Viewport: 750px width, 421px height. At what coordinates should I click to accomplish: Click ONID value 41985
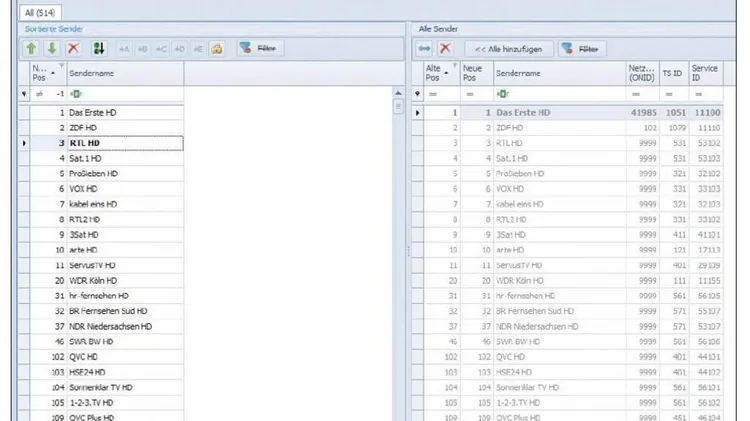pos(643,112)
